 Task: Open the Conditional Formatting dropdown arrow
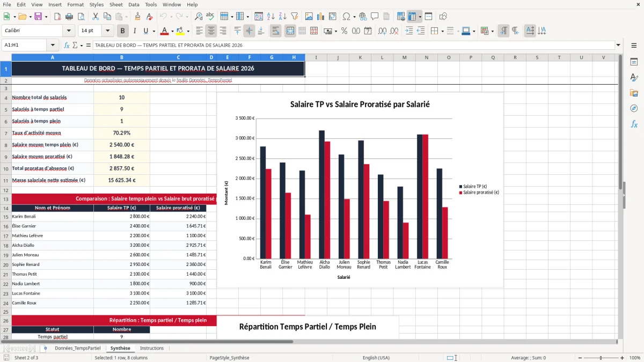492,31
